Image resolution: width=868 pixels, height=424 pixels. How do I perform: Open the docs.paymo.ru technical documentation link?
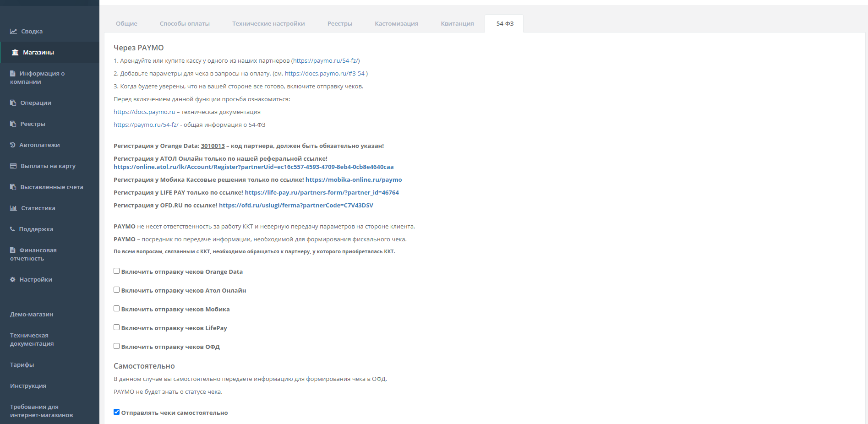point(144,112)
